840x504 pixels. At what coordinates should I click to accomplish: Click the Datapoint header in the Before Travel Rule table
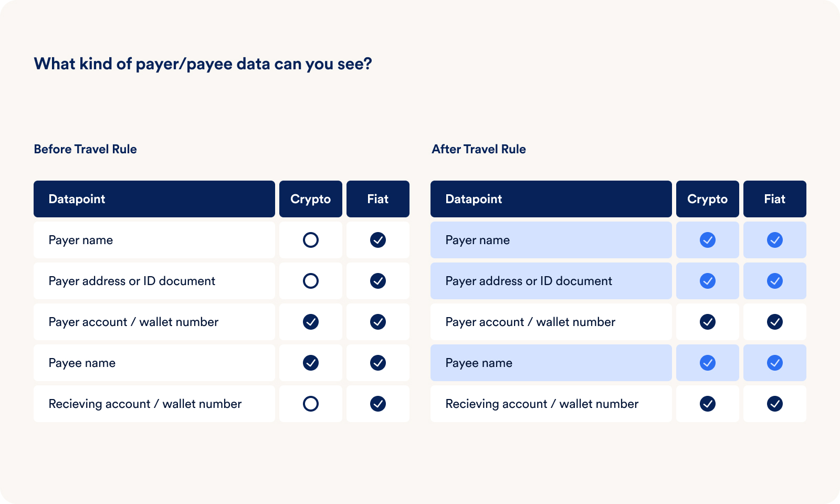(x=77, y=199)
